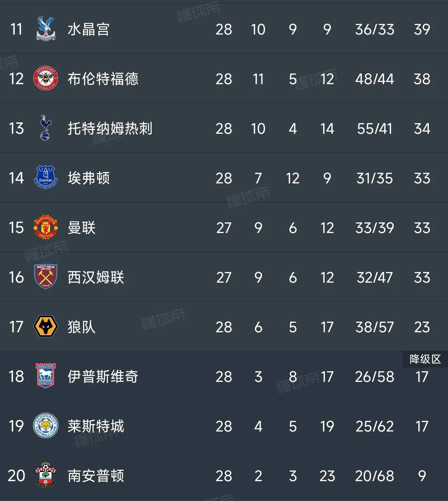Open the 水晶宫 team page
The image size is (448, 501).
[x=88, y=29]
